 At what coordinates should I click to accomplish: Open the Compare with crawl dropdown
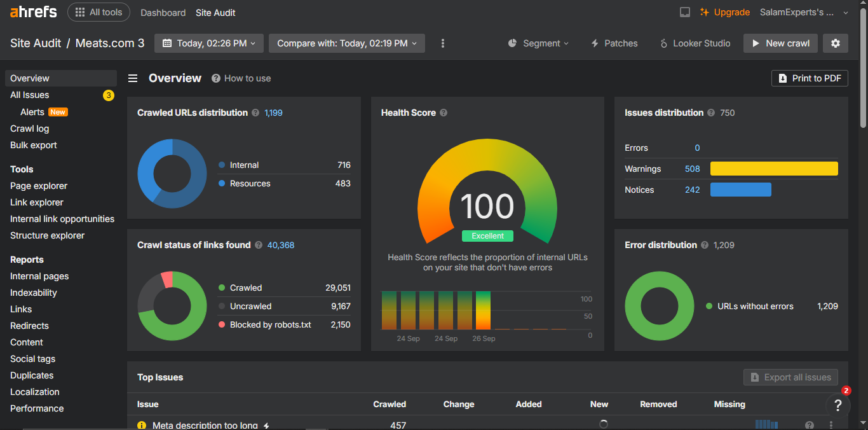tap(346, 43)
